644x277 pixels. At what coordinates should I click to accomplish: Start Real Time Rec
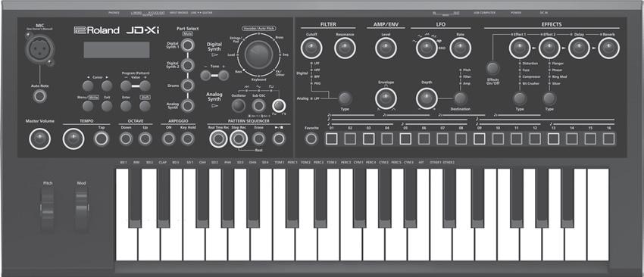tap(218, 139)
